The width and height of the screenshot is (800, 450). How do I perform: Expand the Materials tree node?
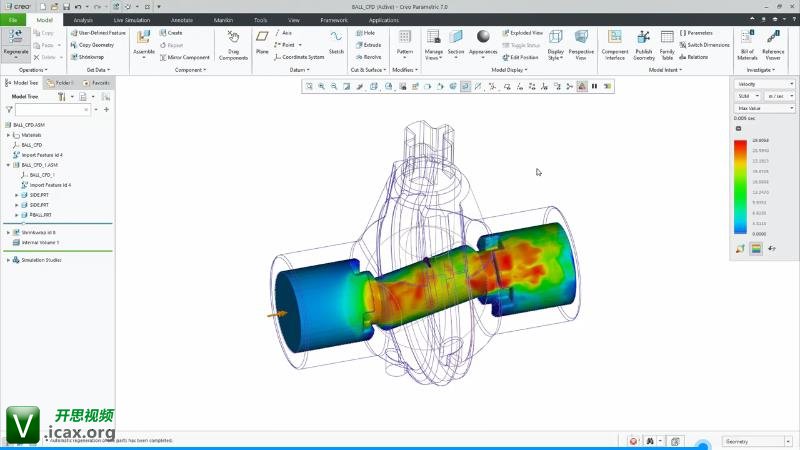[x=8, y=135]
